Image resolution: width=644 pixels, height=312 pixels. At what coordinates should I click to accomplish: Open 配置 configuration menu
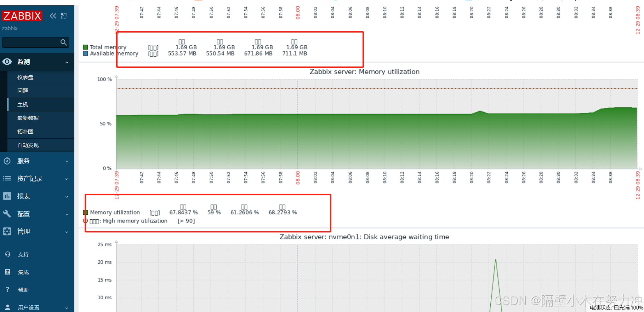[23, 214]
